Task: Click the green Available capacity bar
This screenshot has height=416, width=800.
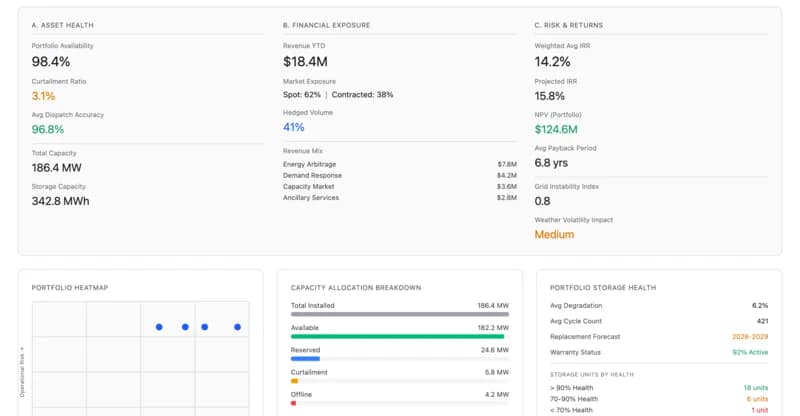Action: point(397,336)
